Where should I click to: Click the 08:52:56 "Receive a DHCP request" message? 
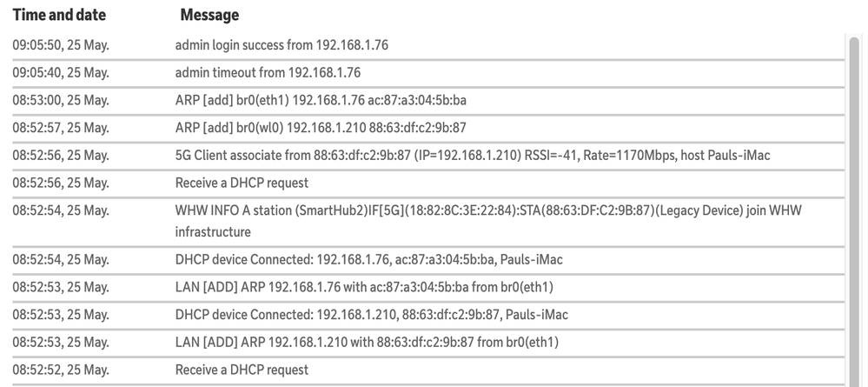(x=242, y=183)
